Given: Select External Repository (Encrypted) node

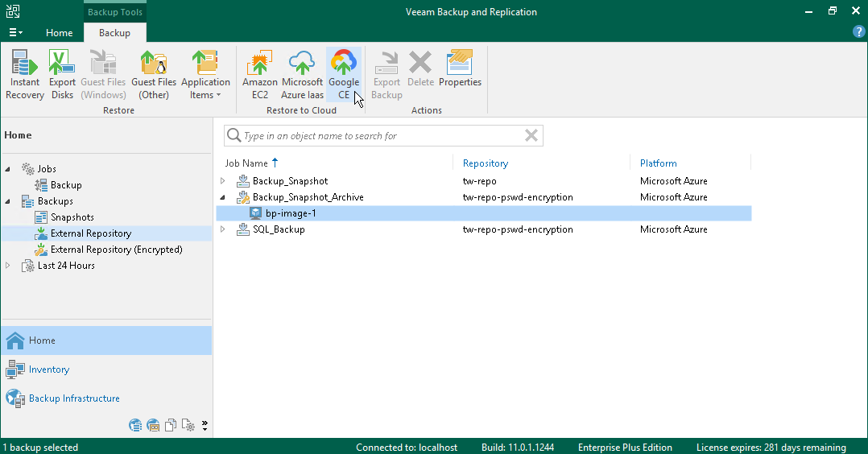Looking at the screenshot, I should (116, 250).
